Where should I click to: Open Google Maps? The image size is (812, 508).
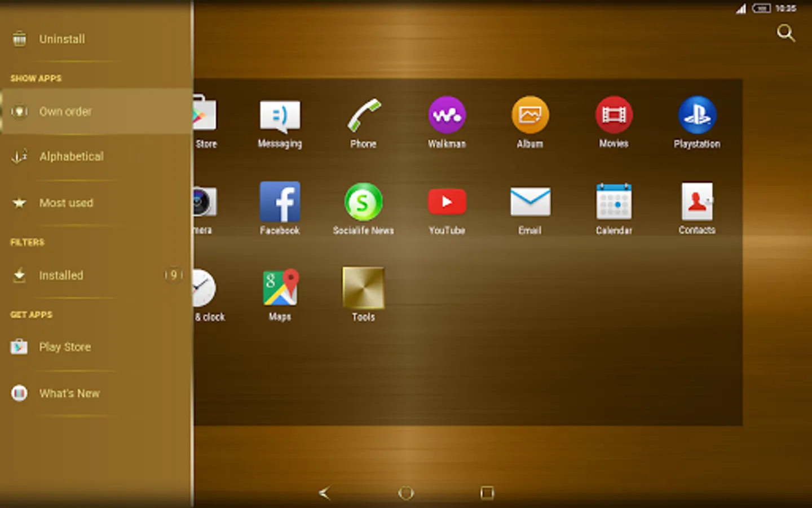pyautogui.click(x=280, y=288)
